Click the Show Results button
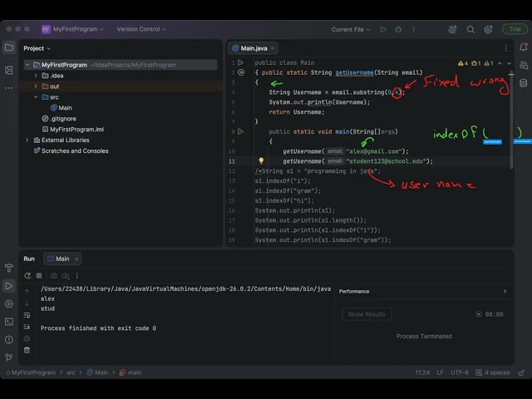Image resolution: width=532 pixels, height=399 pixels. pos(367,314)
